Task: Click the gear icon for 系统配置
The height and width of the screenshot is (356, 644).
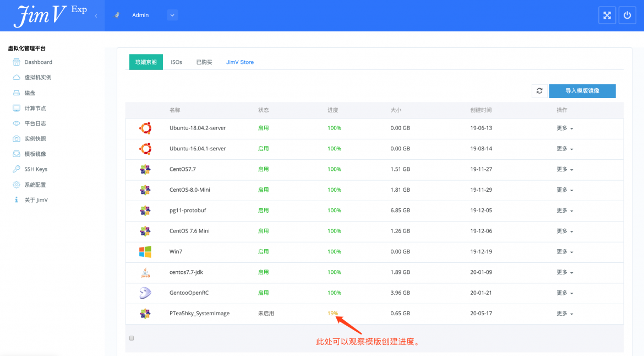Action: coord(17,185)
